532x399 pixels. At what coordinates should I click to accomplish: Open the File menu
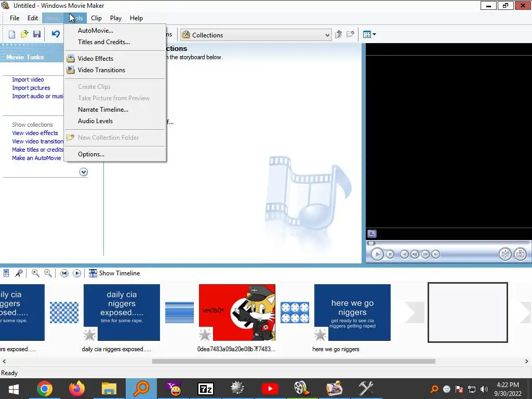[x=15, y=18]
